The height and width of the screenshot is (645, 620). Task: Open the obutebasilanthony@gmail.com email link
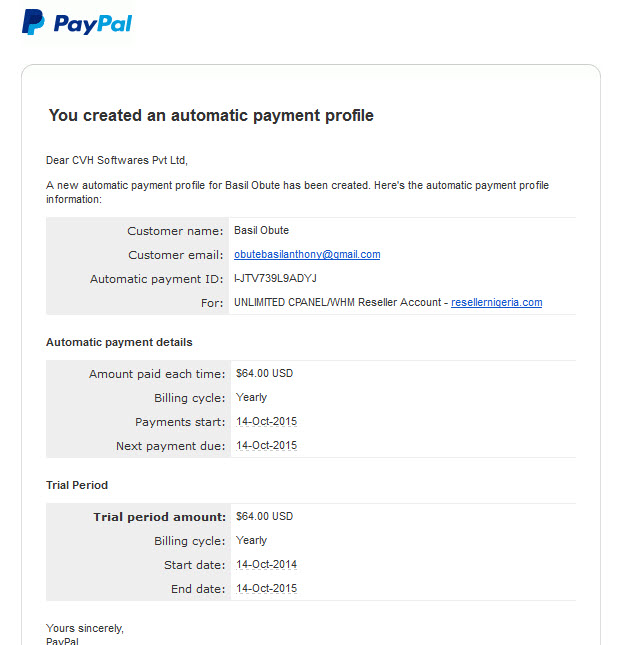307,255
